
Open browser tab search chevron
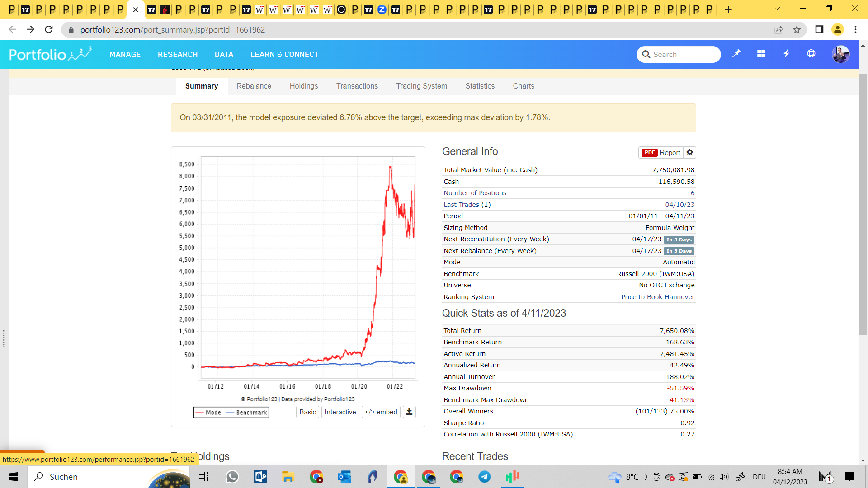point(777,9)
